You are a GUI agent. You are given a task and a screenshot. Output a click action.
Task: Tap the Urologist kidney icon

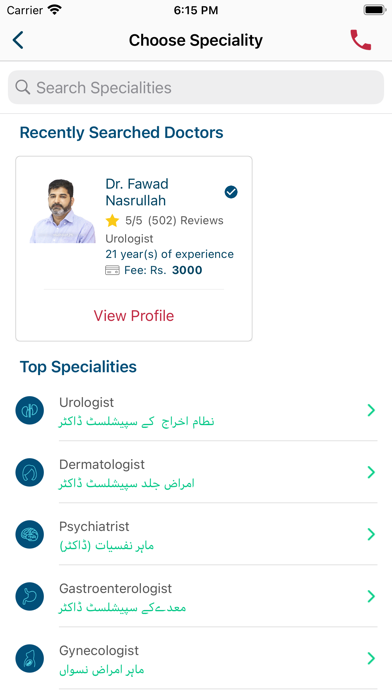click(29, 410)
